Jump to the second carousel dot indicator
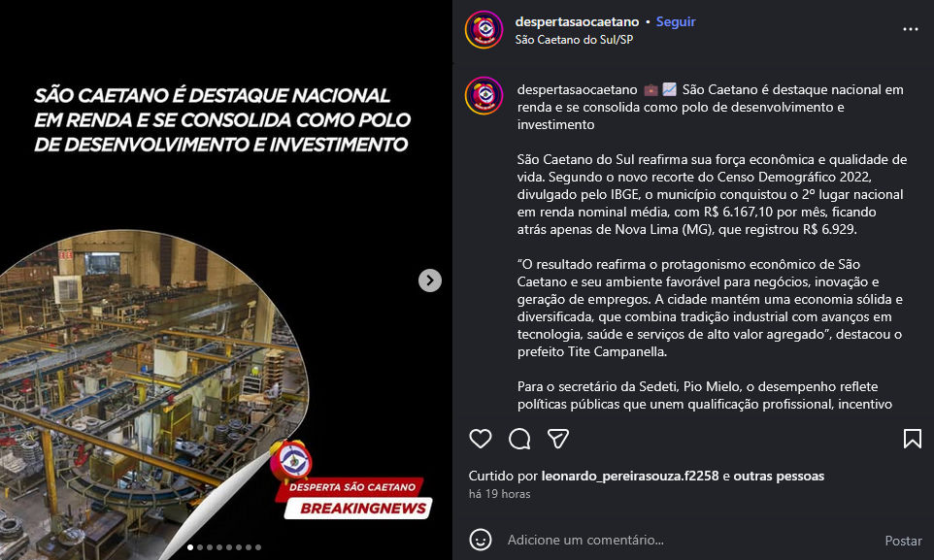This screenshot has width=934, height=560. tap(200, 546)
